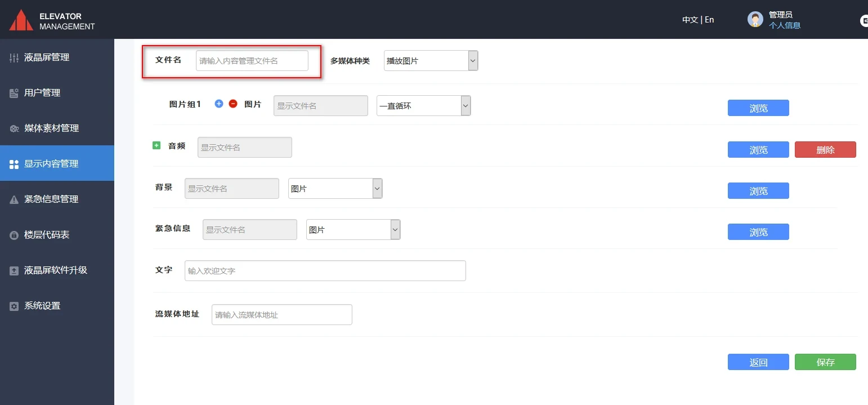This screenshot has width=868, height=405.
Task: Open the 个人信息 link
Action: click(x=785, y=25)
